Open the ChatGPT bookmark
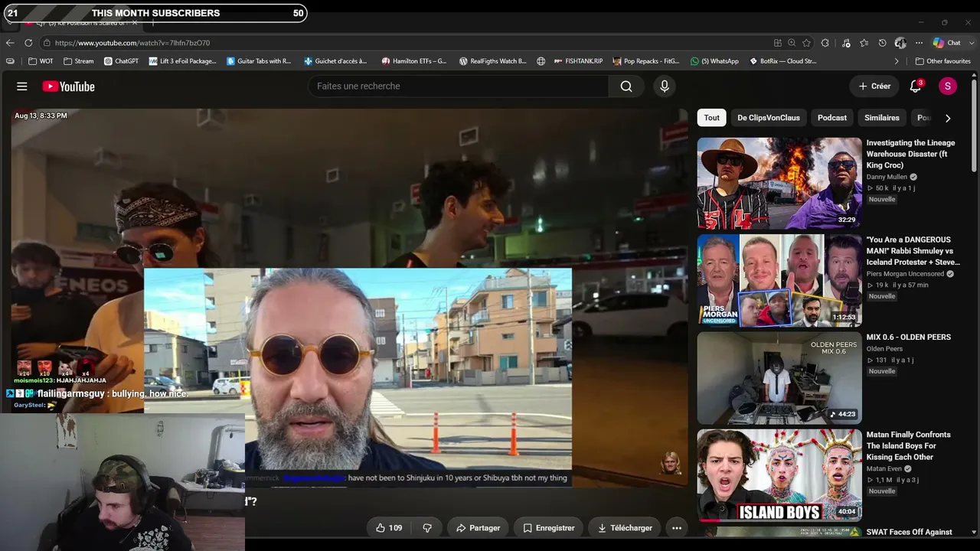980x551 pixels. coord(121,61)
